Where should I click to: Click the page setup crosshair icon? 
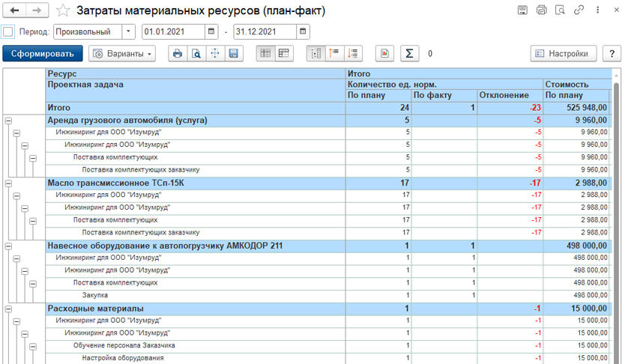[215, 53]
